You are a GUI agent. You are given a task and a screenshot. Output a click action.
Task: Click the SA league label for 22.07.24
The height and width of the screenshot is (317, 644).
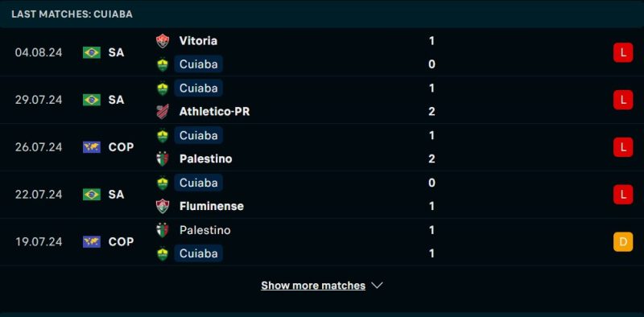pyautogui.click(x=116, y=194)
